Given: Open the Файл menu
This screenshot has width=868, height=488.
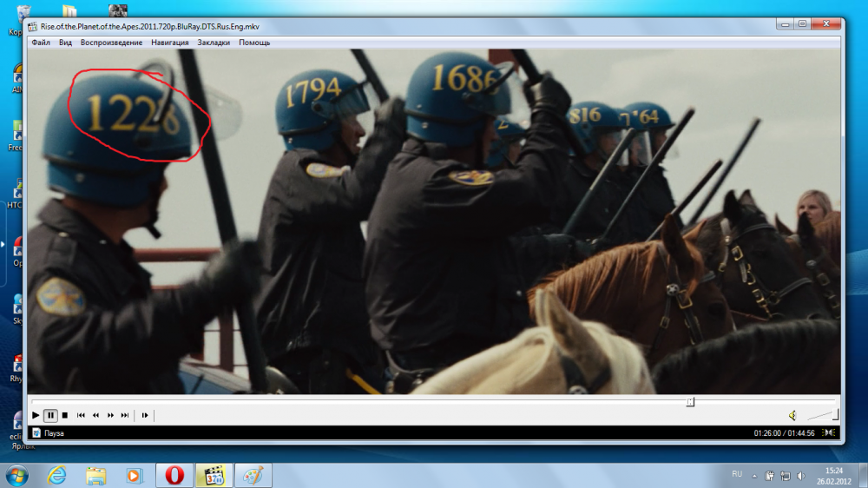Looking at the screenshot, I should [x=41, y=43].
